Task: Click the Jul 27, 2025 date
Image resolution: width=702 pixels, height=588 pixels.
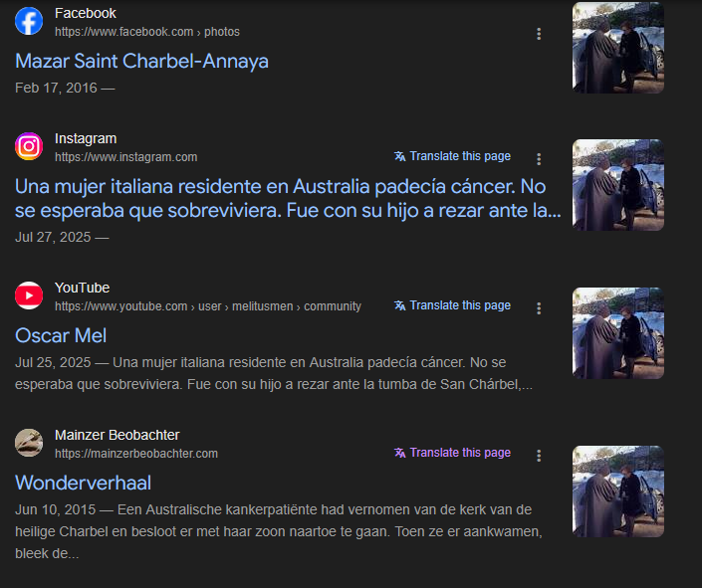Action: (x=53, y=237)
